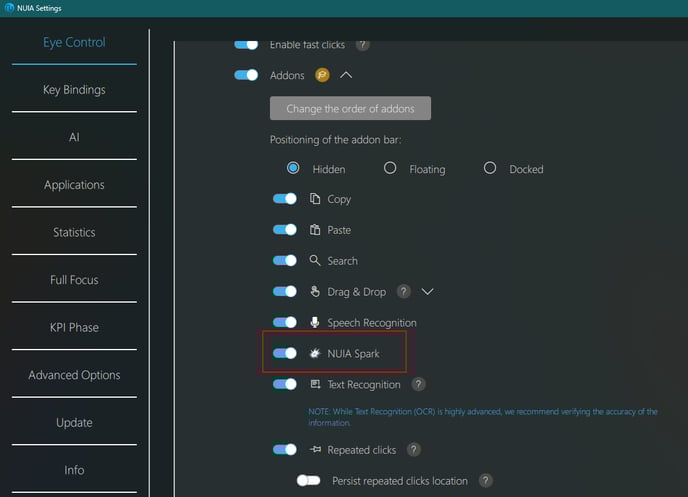The width and height of the screenshot is (688, 497).
Task: Click the Positioning of the addon bar label
Action: click(335, 139)
